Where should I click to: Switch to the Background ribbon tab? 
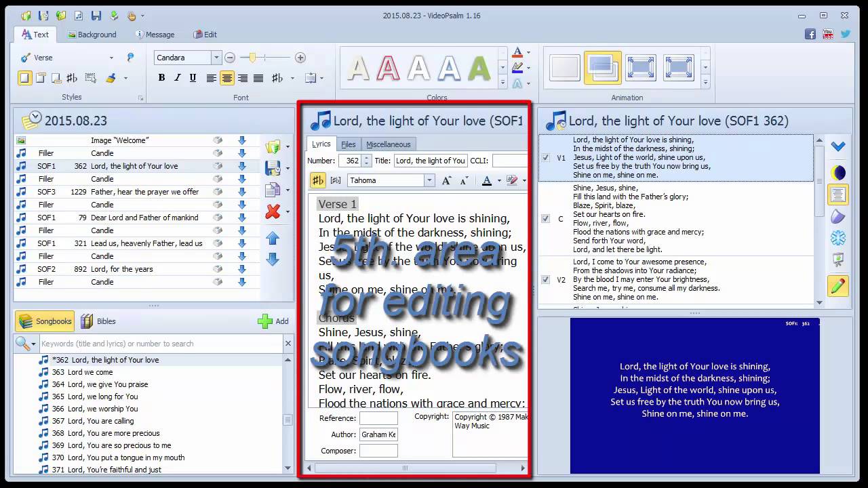(x=92, y=35)
